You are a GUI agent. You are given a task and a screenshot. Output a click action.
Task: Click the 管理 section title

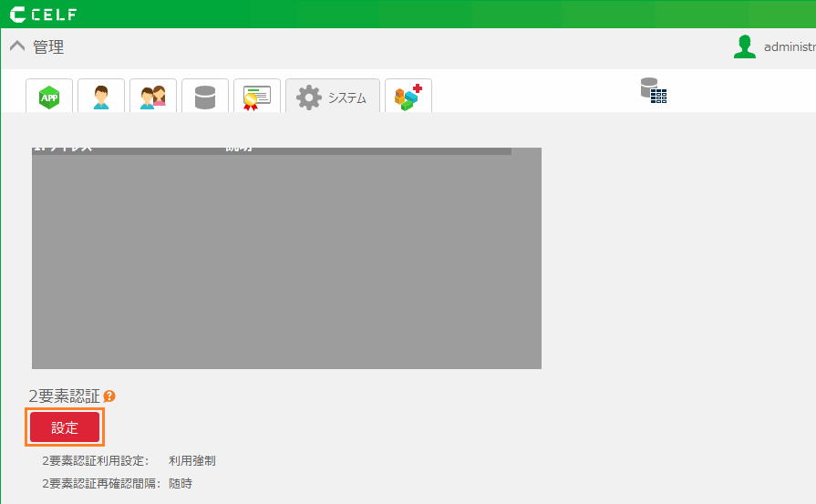pos(48,47)
